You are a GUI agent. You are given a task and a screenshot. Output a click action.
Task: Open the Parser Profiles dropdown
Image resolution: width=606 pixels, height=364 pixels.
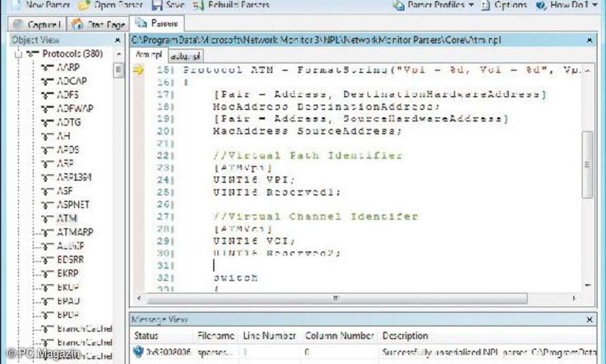[x=434, y=5]
